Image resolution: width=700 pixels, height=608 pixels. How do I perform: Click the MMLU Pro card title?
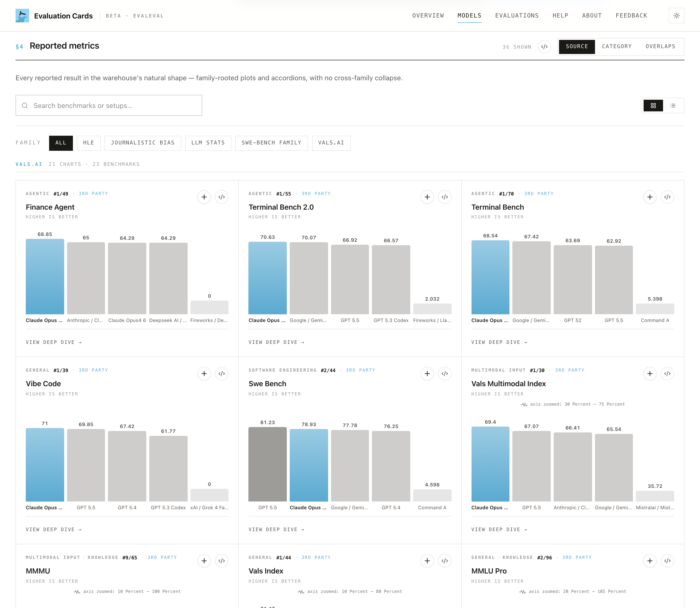pyautogui.click(x=489, y=571)
